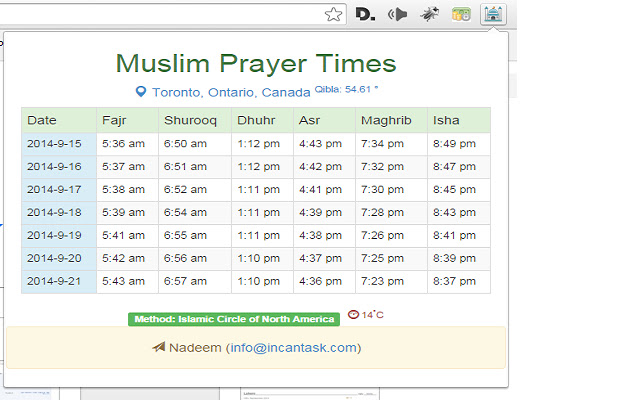The image size is (640, 400).
Task: Select the Asr column header
Action: pyautogui.click(x=324, y=120)
